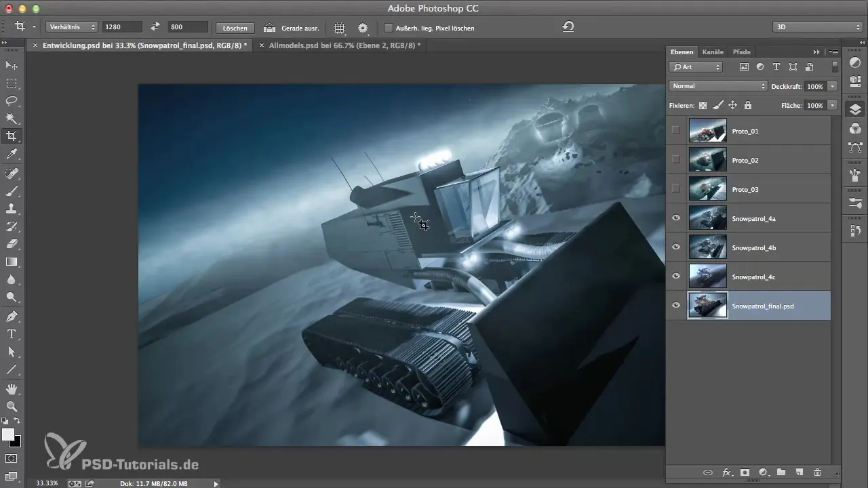Select the Pen tool
Viewport: 868px width, 488px height.
tap(12, 317)
